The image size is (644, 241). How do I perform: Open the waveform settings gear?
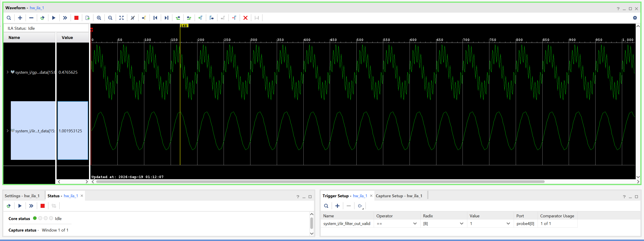[x=635, y=18]
